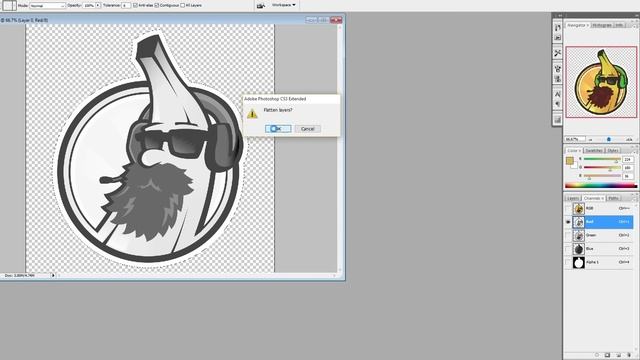This screenshot has width=640, height=360.
Task: Edit the G color value field
Action: 628,167
